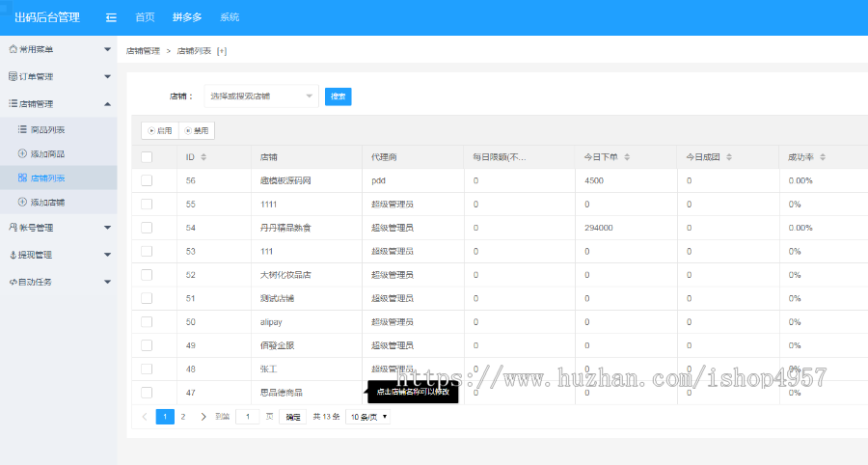Sort by 今日成团 column arrows
The height and width of the screenshot is (465, 868).
(x=729, y=157)
